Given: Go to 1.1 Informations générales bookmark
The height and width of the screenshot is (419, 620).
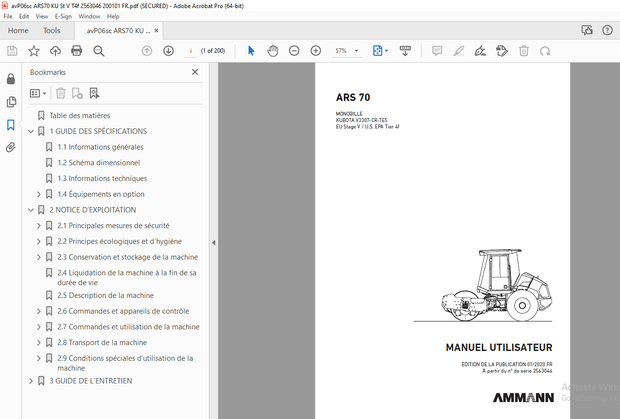Looking at the screenshot, I should pyautogui.click(x=100, y=147).
